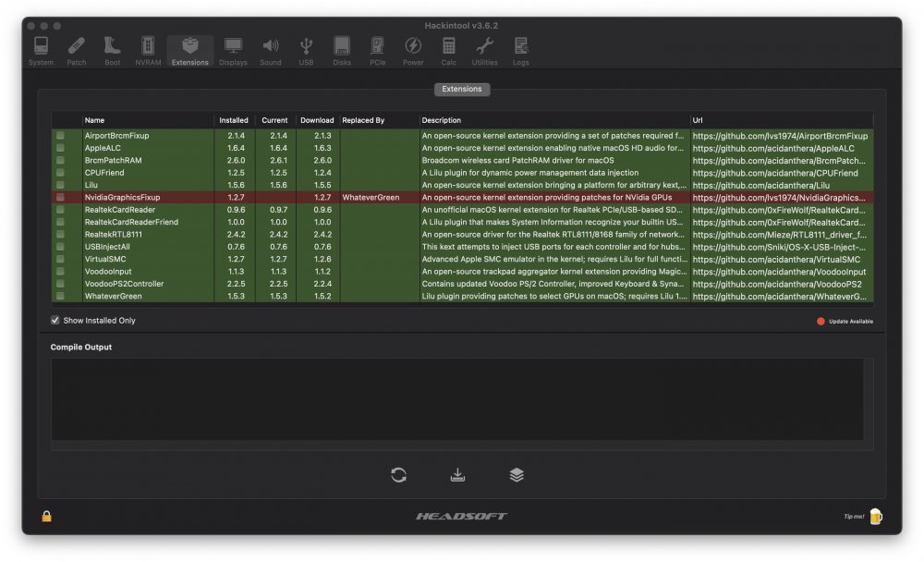Screen dimensions: 924x562
Task: Open the Utilities toolbar section
Action: point(484,51)
